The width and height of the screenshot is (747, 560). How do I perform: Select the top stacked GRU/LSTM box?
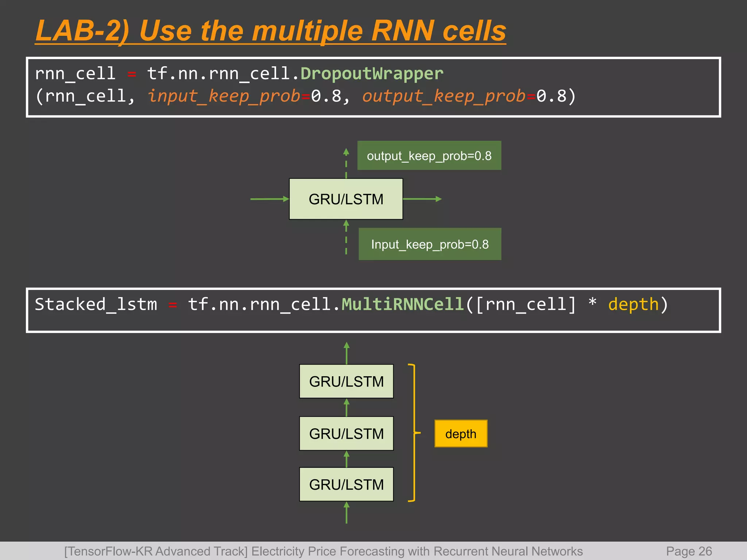[346, 381]
